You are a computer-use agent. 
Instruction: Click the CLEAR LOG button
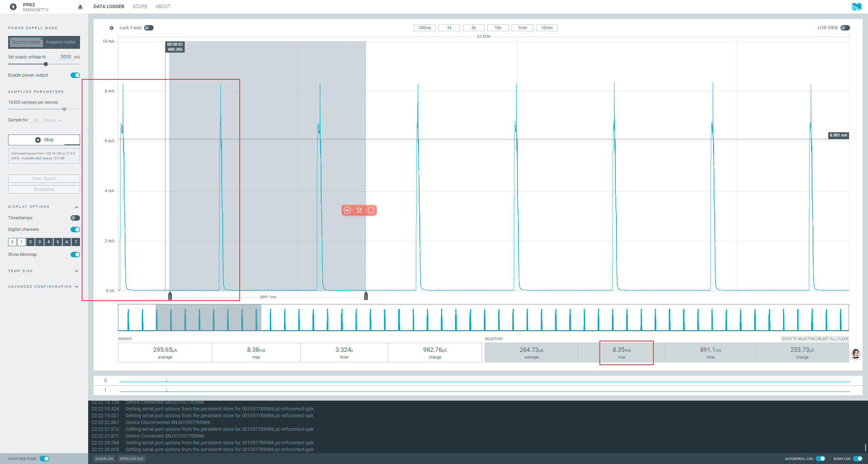tap(104, 459)
